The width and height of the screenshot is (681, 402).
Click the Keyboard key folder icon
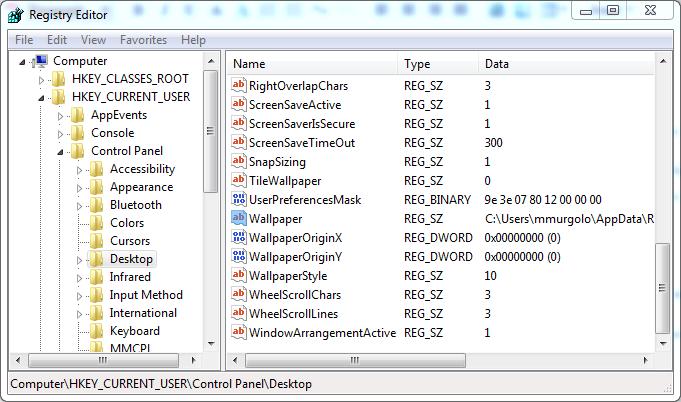pos(96,331)
